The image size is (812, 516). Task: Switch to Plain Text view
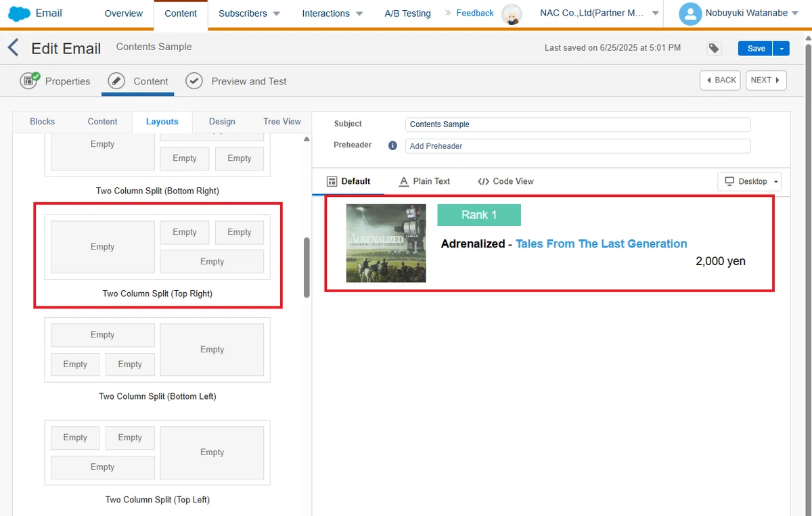424,181
